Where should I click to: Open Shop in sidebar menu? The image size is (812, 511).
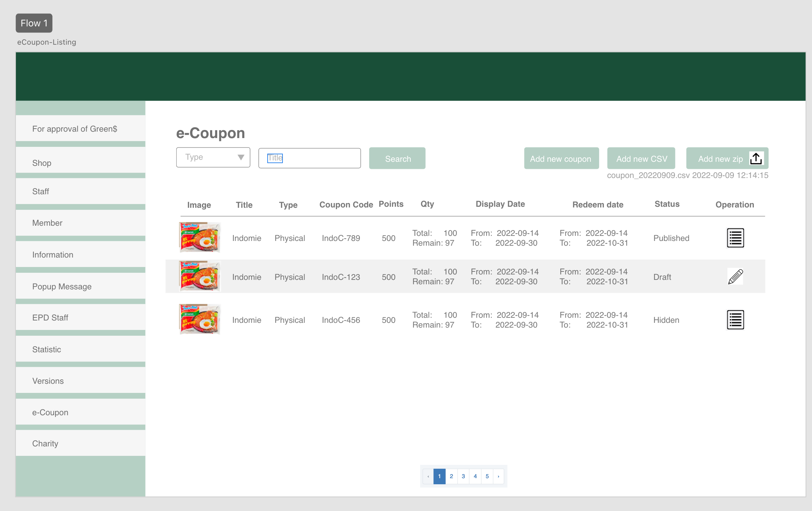click(x=80, y=163)
